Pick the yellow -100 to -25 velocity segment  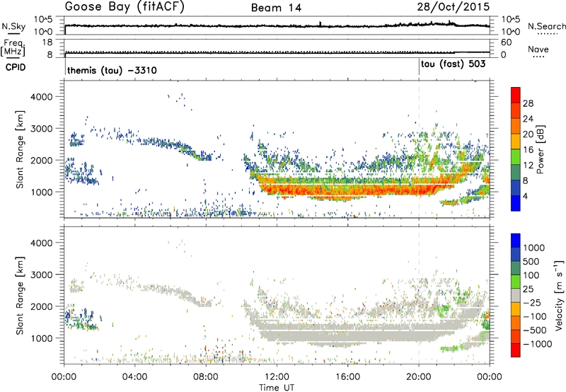[516, 309]
